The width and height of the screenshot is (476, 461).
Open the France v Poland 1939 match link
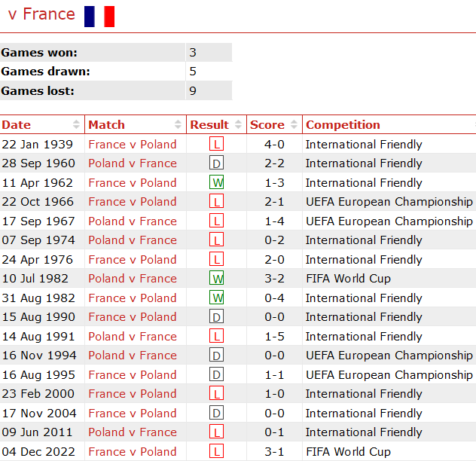tap(133, 145)
